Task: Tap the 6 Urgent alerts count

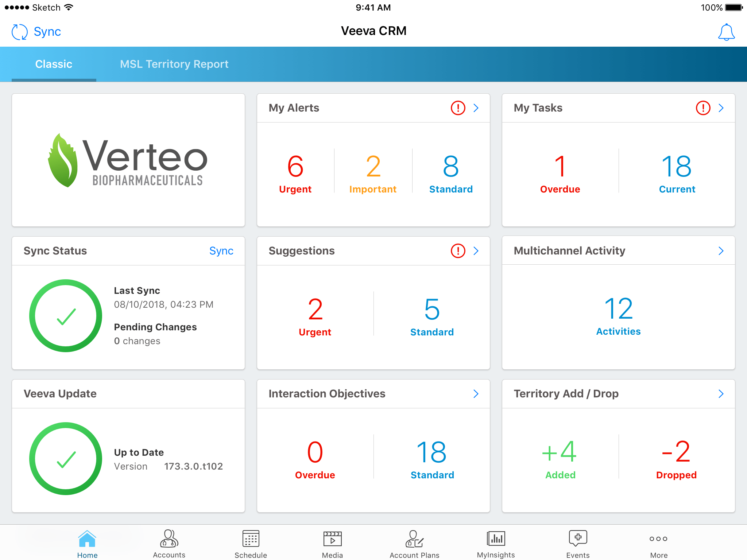Action: pos(295,173)
